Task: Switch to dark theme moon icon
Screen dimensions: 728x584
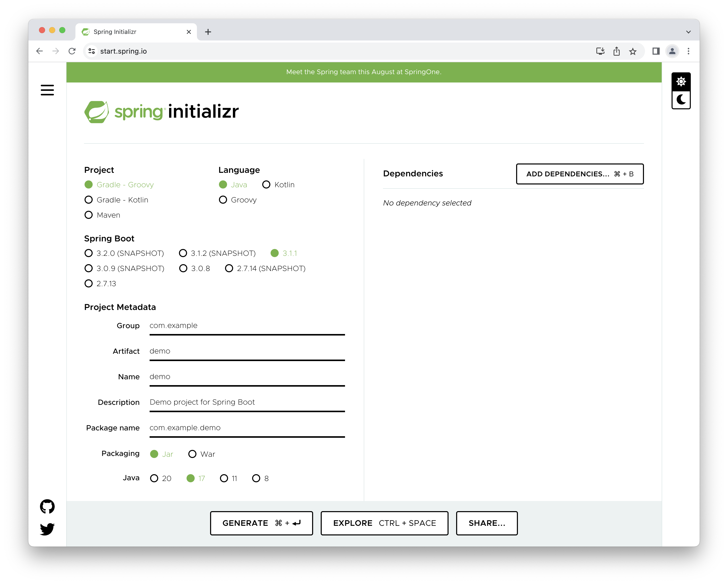Action: point(681,100)
